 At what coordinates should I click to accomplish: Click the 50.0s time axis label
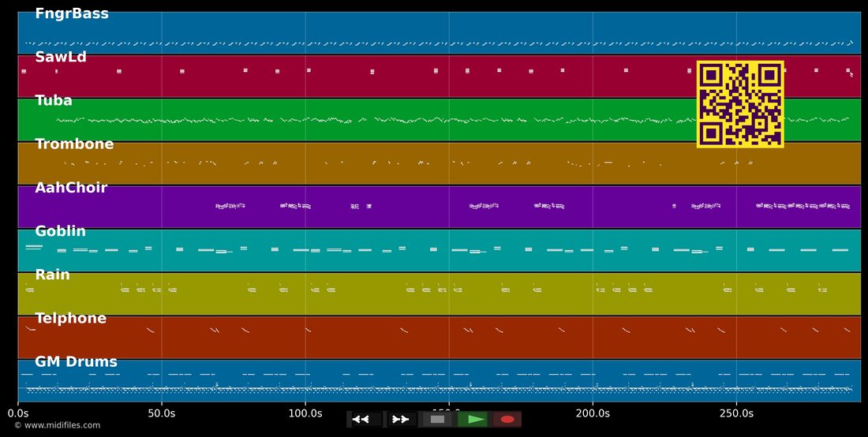tap(162, 413)
